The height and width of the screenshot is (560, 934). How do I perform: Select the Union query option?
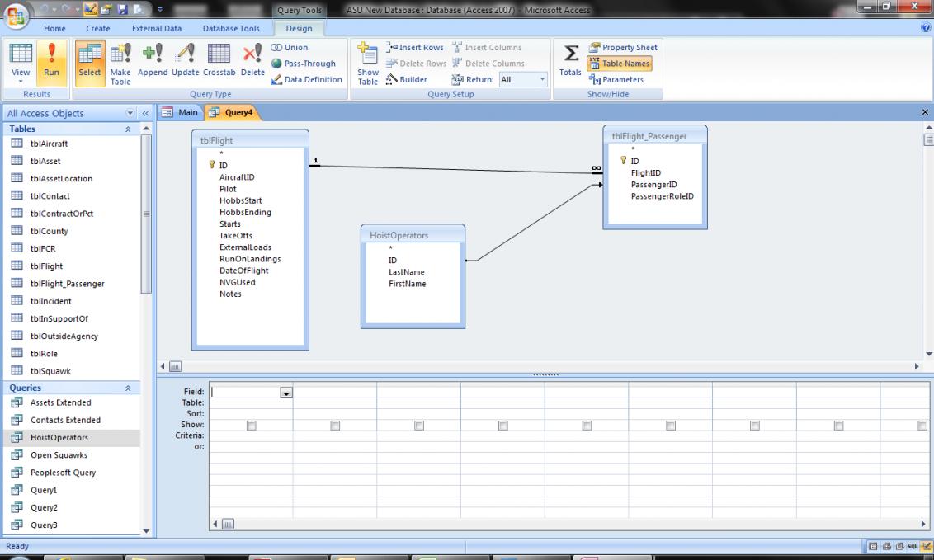[290, 48]
